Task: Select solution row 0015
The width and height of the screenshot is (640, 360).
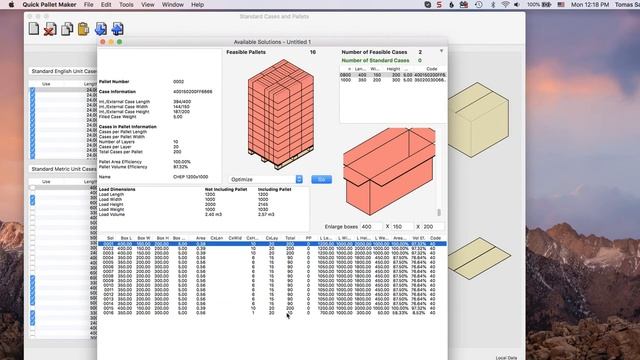Action: point(272,308)
